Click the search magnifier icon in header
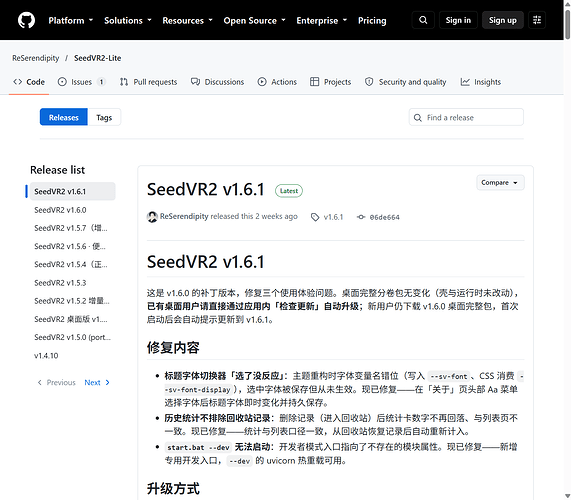 (423, 20)
